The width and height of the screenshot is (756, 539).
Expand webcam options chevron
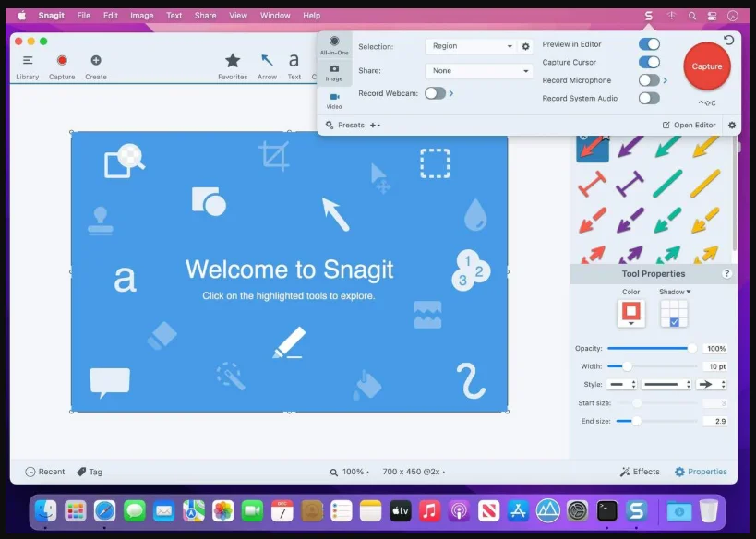[x=451, y=93]
